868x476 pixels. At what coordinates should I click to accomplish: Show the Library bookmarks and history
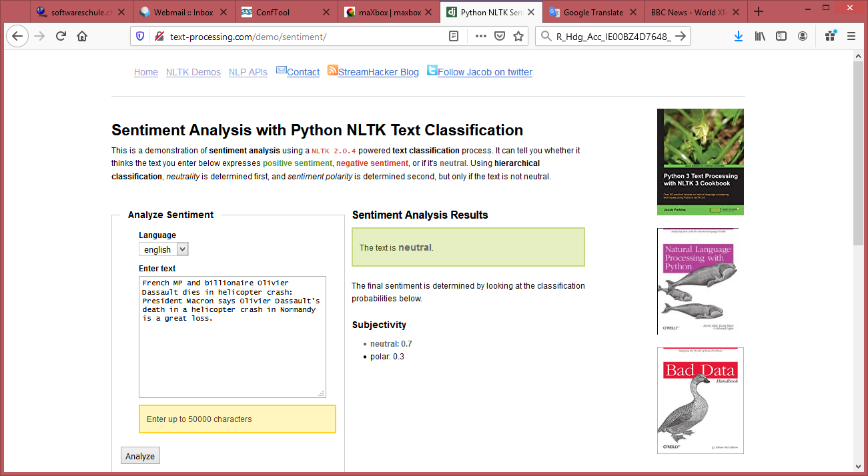760,37
